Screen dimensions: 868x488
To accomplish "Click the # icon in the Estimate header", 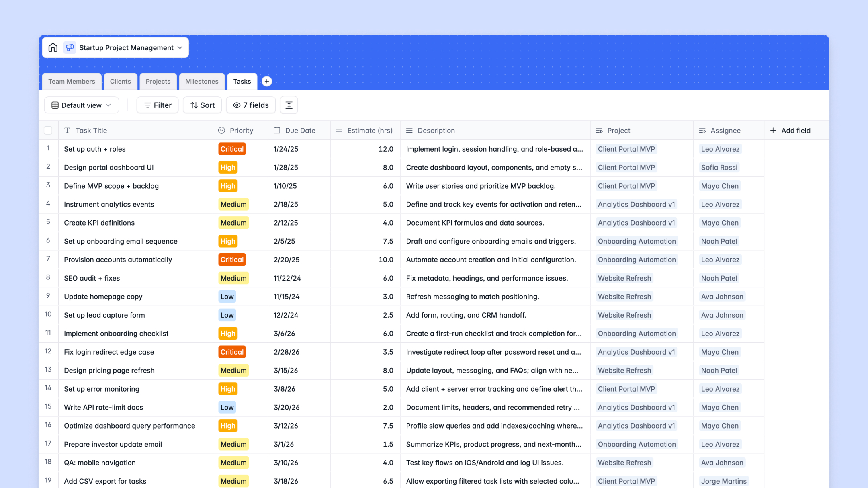I will [339, 130].
